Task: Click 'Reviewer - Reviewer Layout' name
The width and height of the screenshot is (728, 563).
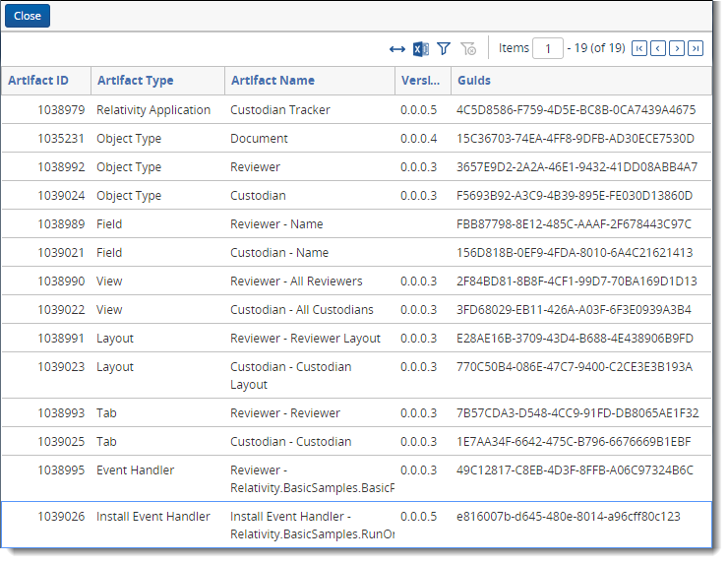Action: (306, 339)
